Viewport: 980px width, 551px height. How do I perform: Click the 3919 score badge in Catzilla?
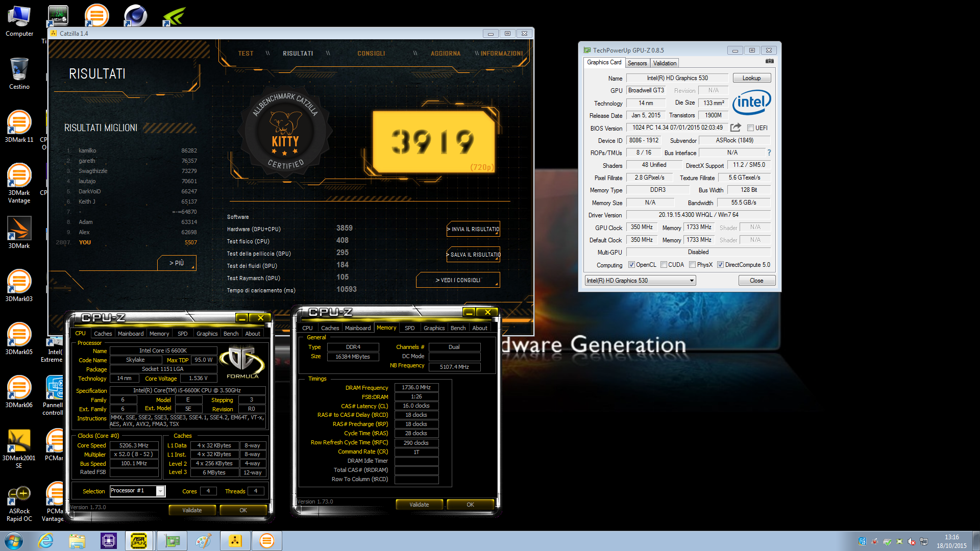point(433,142)
